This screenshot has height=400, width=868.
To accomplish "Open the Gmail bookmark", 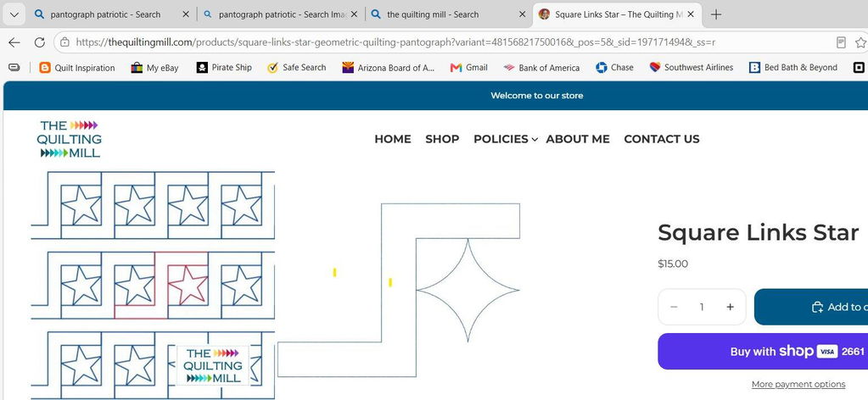I will (x=469, y=68).
